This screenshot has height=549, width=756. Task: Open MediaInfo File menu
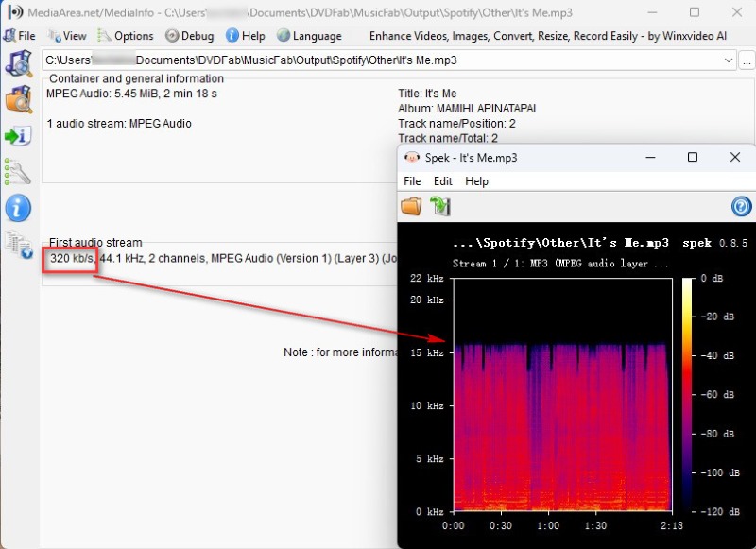[x=19, y=36]
